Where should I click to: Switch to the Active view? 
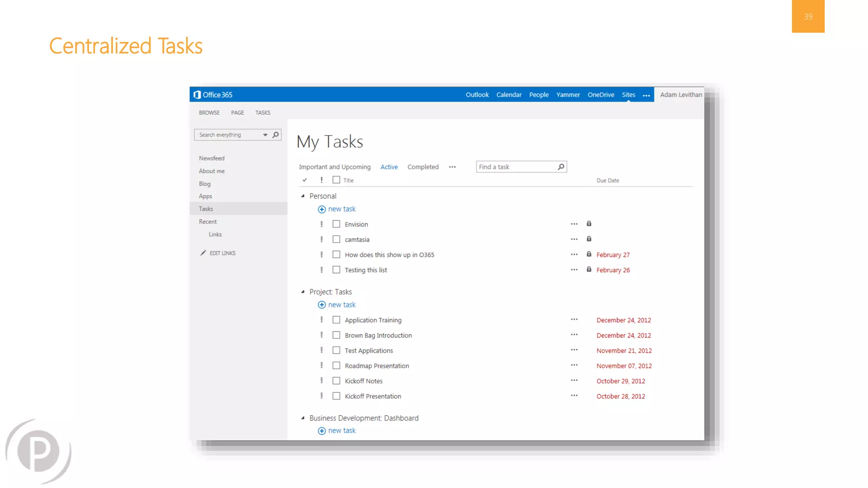(389, 167)
